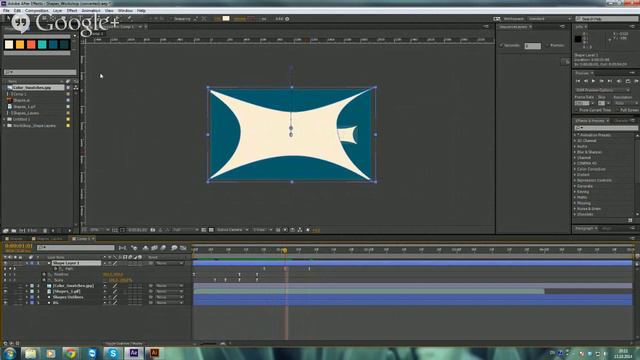Expand Color Correction effects category

[575, 169]
